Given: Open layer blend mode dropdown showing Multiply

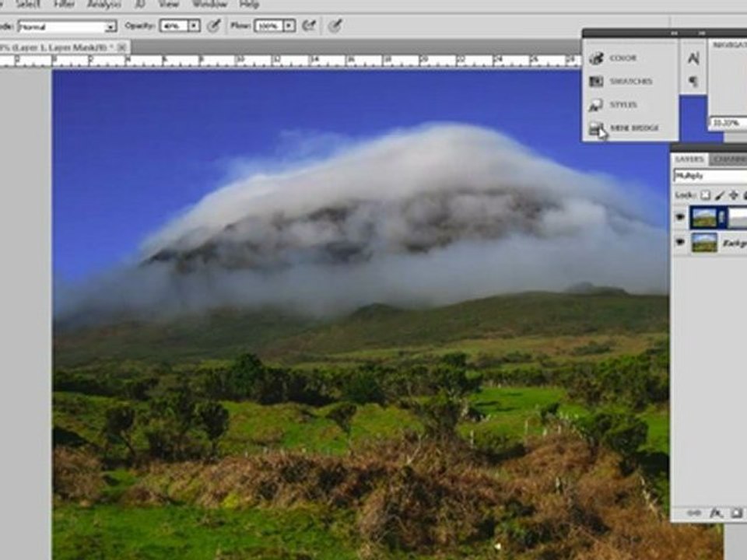Looking at the screenshot, I should tap(710, 176).
